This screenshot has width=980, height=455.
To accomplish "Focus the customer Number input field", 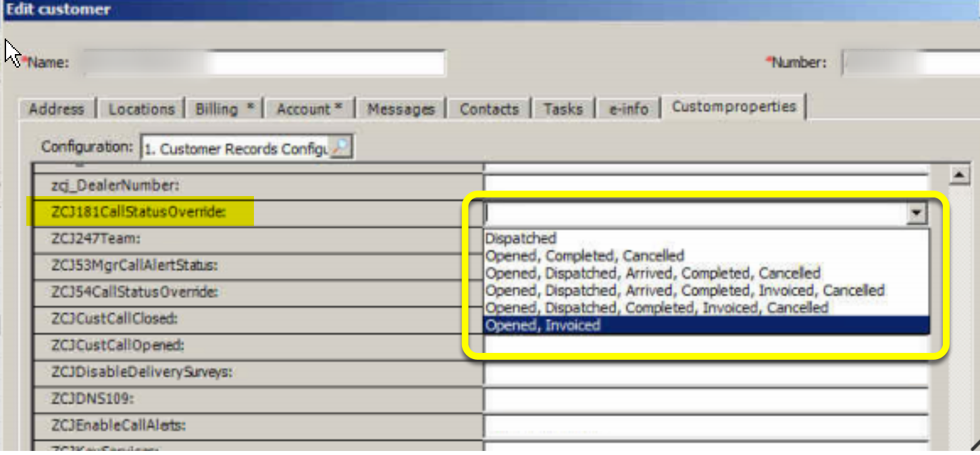I will pos(908,63).
